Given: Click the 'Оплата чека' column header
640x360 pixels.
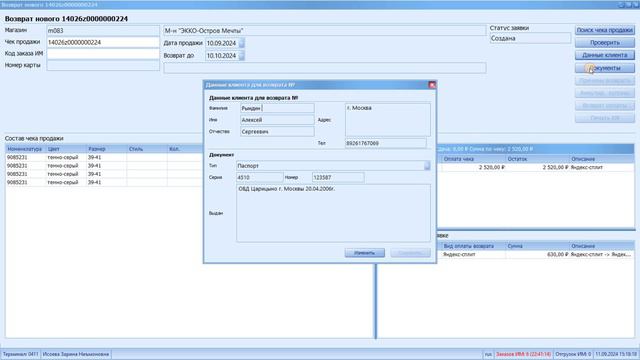Looking at the screenshot, I should [473, 159].
